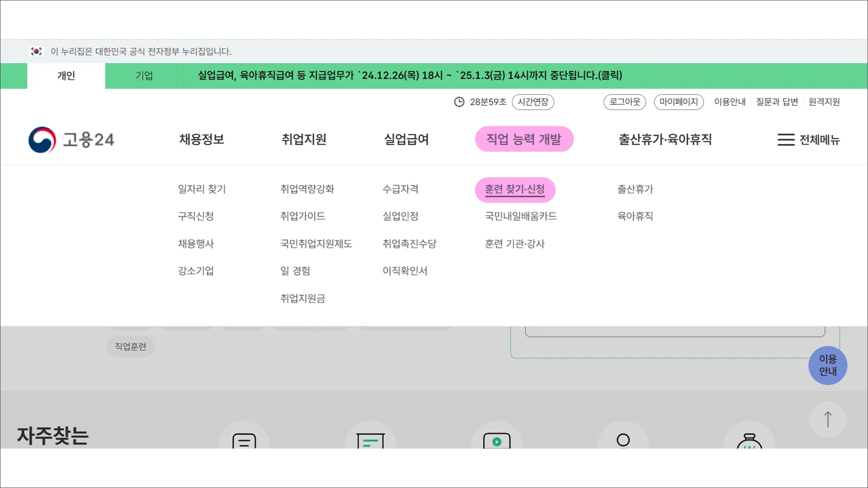Viewport: 868px width, 488px height.
Task: Open the 직업 능력 개발 menu
Action: (524, 139)
